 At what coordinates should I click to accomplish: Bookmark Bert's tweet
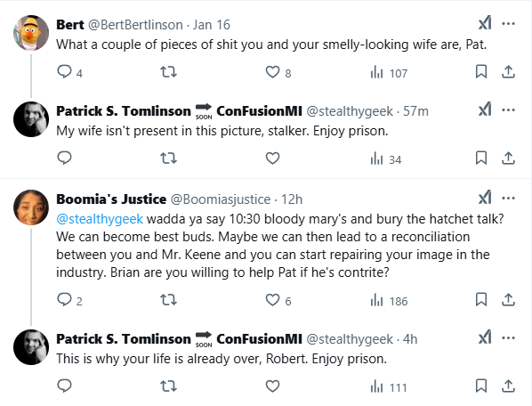(481, 72)
